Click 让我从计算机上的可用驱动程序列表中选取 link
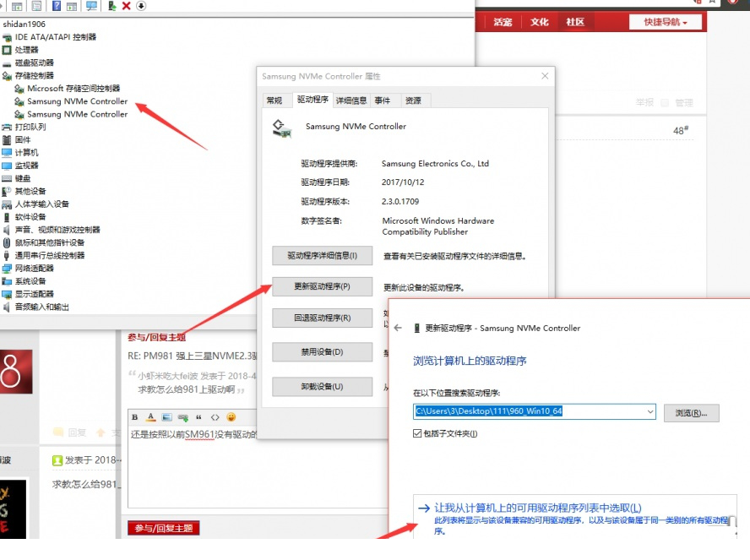This screenshot has height=560, width=750. [538, 508]
